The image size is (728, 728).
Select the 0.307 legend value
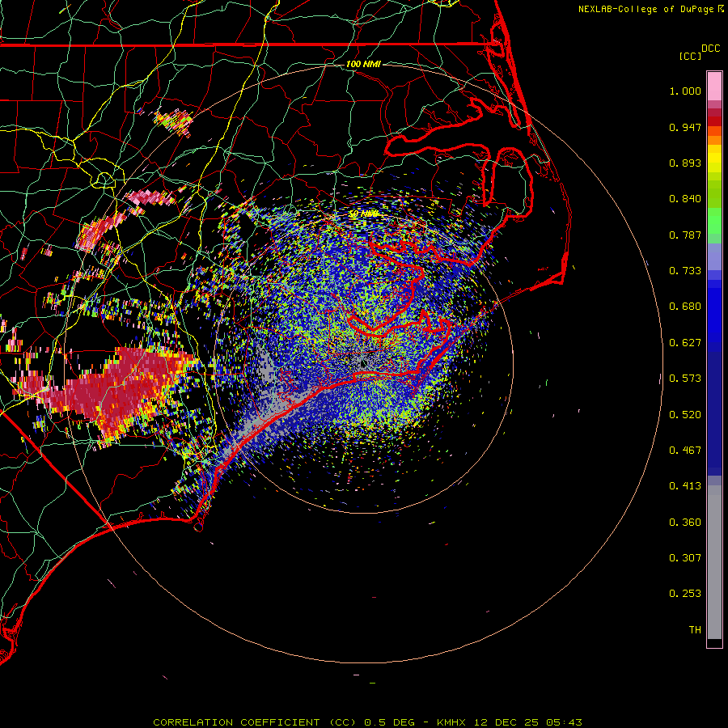(x=685, y=558)
